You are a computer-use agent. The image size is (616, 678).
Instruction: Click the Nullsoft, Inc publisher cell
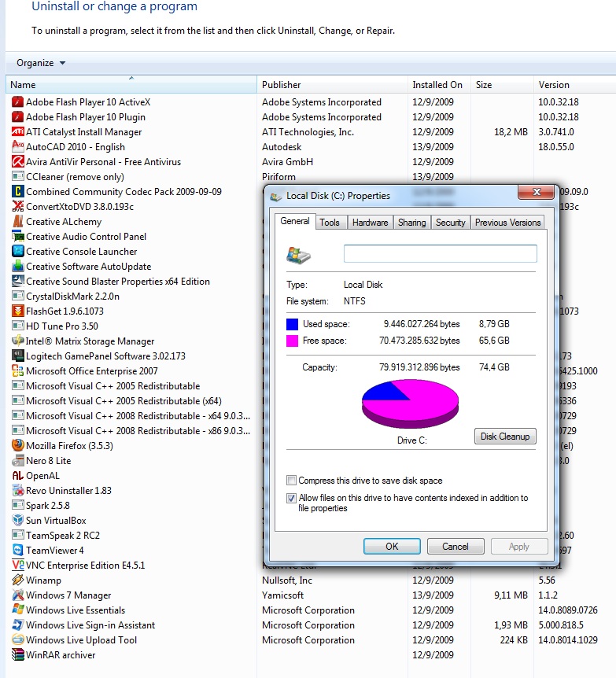click(287, 580)
